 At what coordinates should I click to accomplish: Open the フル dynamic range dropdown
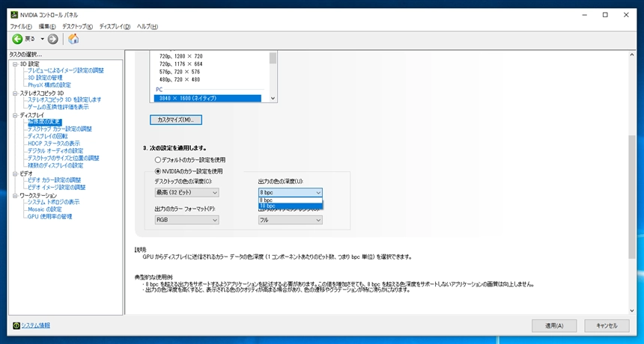(291, 220)
